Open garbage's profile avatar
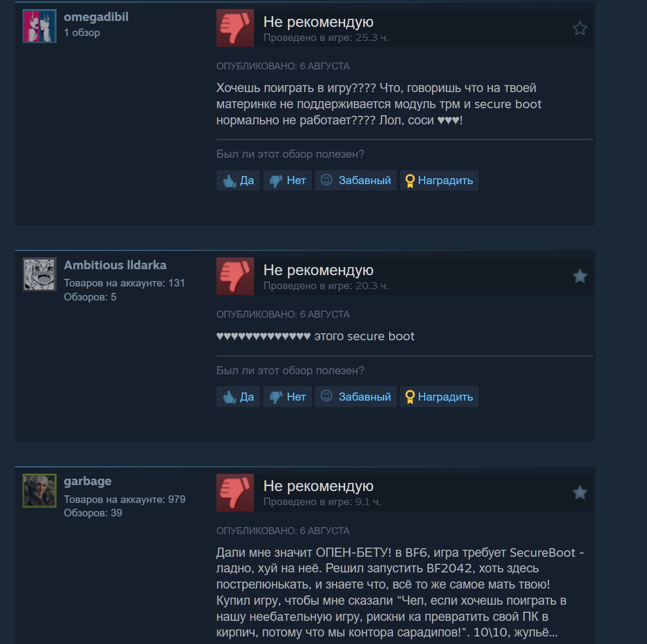This screenshot has height=644, width=647. coord(39,491)
